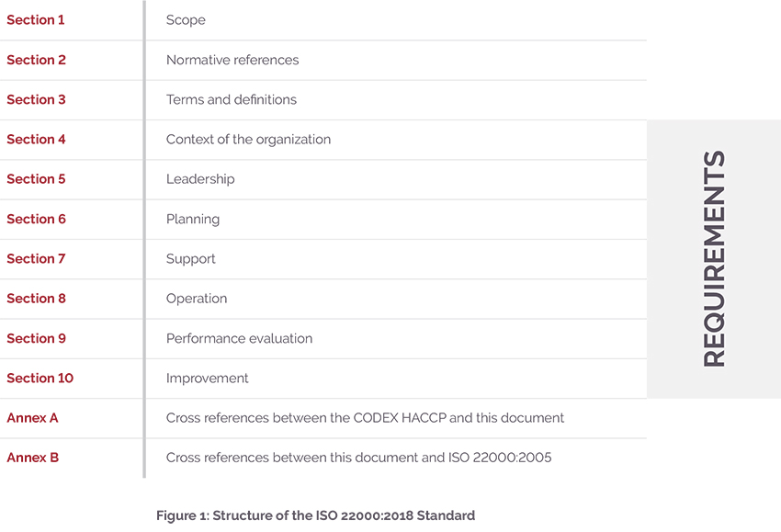Image resolution: width=781 pixels, height=532 pixels.
Task: Select the Operation entry
Action: coord(197,299)
